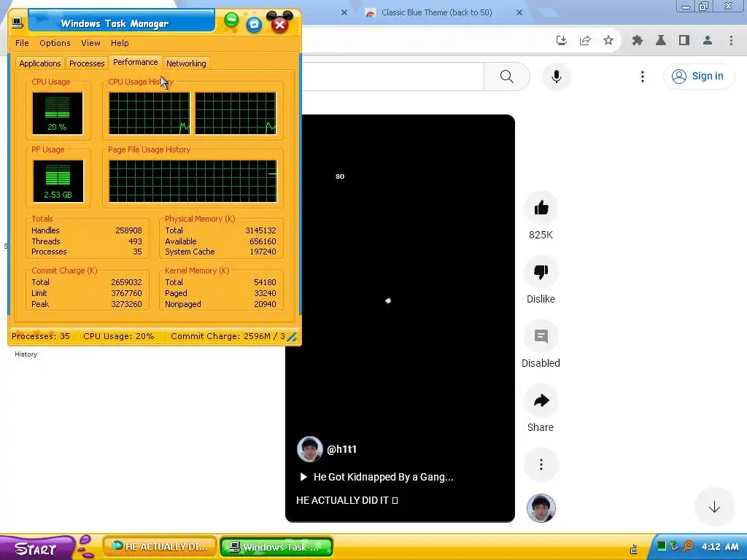The image size is (747, 560).
Task: Click the Commit Charge Peak value 3273260
Action: pyautogui.click(x=126, y=304)
